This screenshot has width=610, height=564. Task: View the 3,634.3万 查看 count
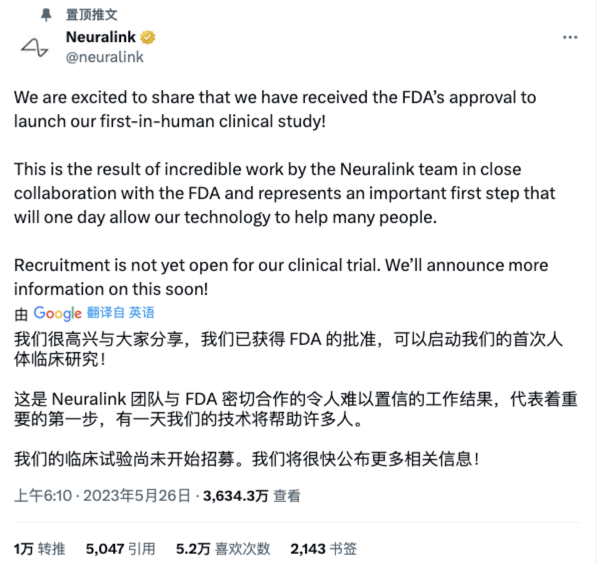tap(252, 496)
